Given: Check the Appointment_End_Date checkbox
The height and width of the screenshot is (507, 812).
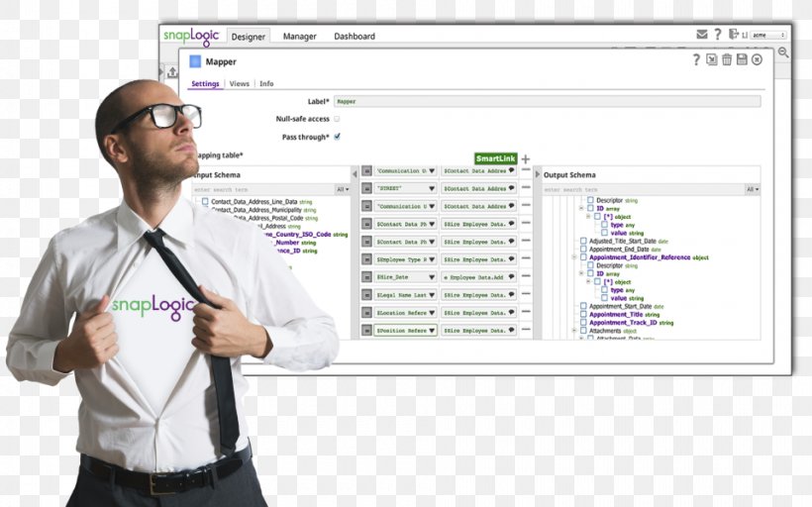Looking at the screenshot, I should pyautogui.click(x=583, y=250).
